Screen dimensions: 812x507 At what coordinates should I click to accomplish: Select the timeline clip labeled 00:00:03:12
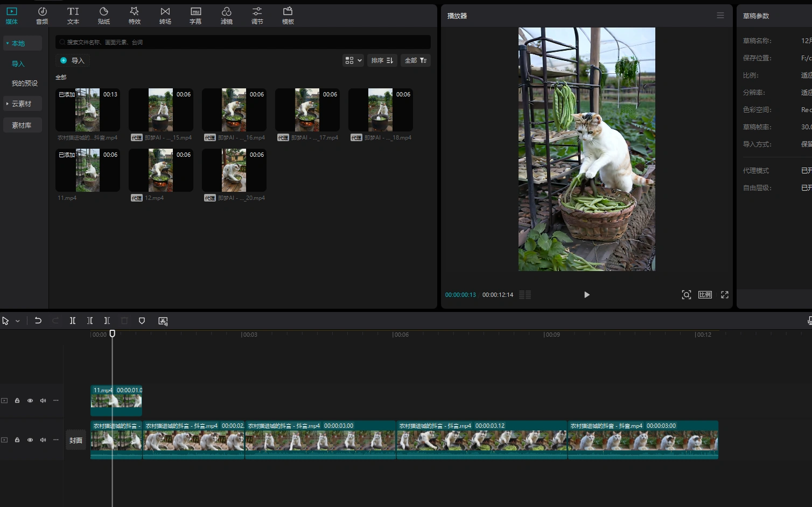(x=481, y=440)
